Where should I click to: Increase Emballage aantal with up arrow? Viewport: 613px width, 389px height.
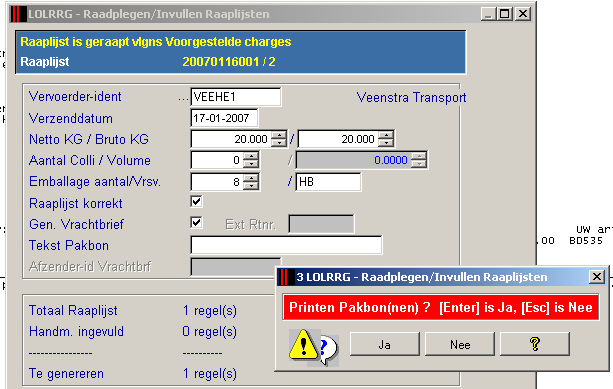(x=251, y=177)
